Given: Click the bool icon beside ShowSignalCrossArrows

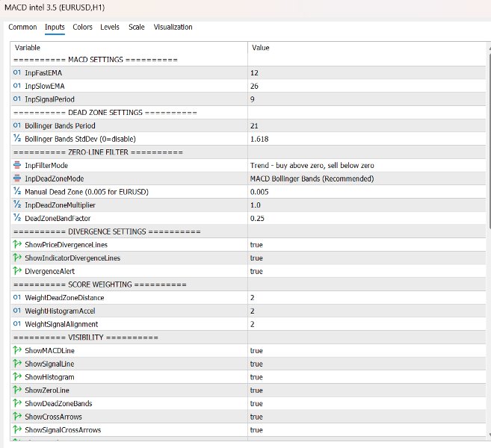Looking at the screenshot, I should click(17, 429).
